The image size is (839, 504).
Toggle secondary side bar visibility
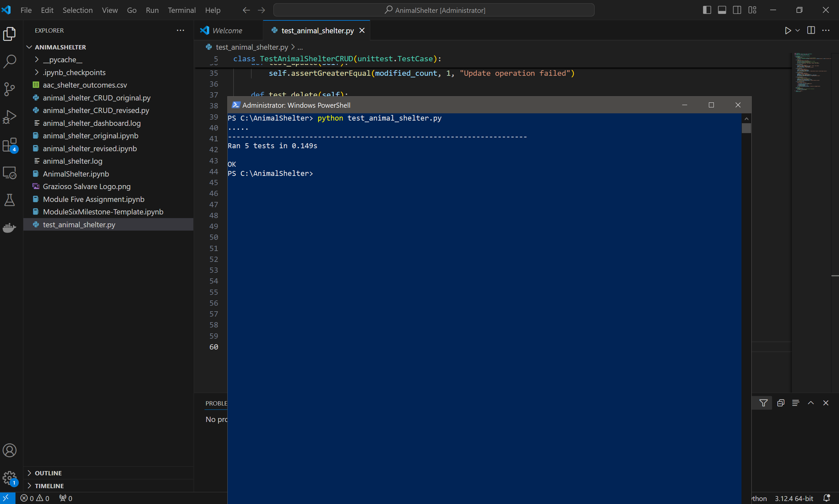point(737,10)
